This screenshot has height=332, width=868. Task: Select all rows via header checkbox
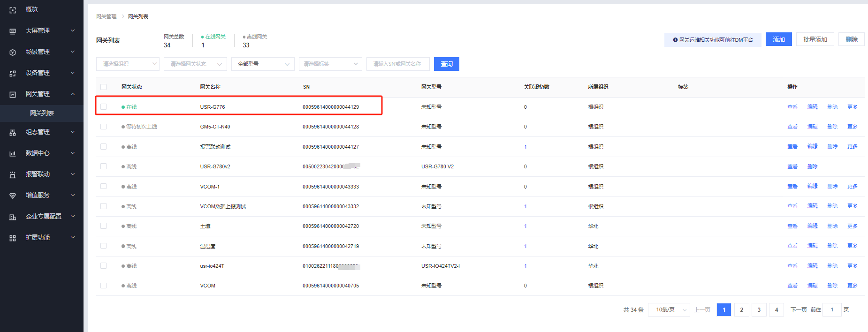click(104, 87)
